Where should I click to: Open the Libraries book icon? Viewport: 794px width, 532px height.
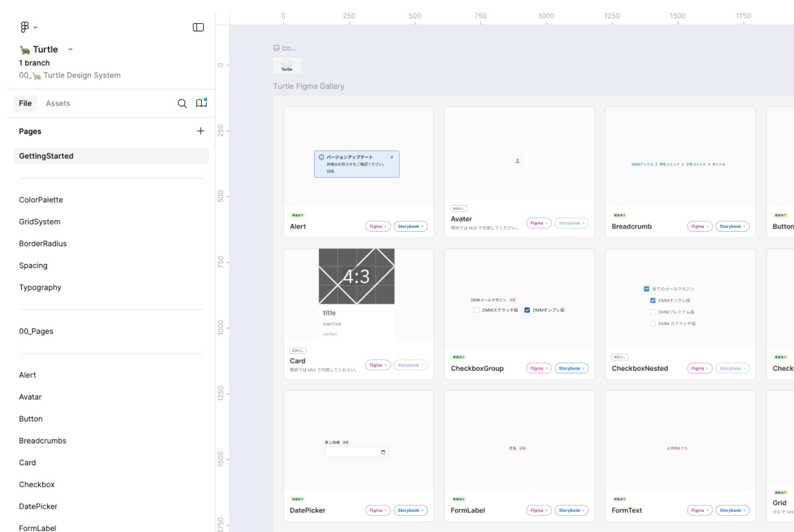(x=201, y=103)
